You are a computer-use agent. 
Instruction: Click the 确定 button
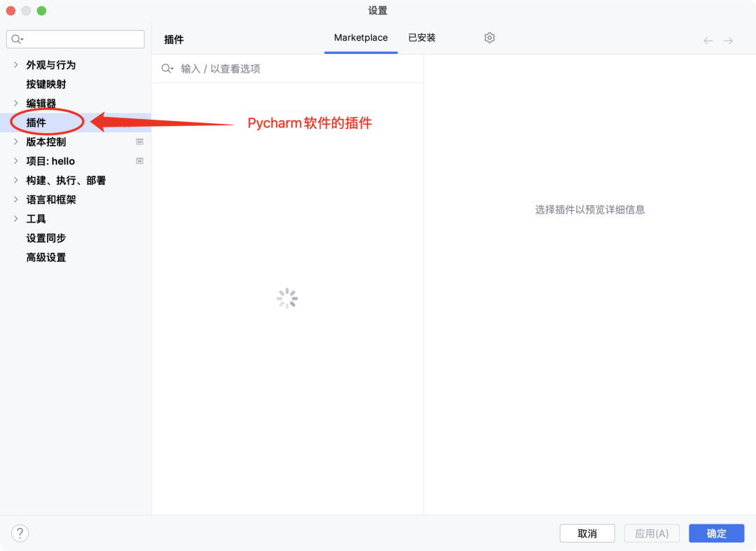(x=716, y=533)
